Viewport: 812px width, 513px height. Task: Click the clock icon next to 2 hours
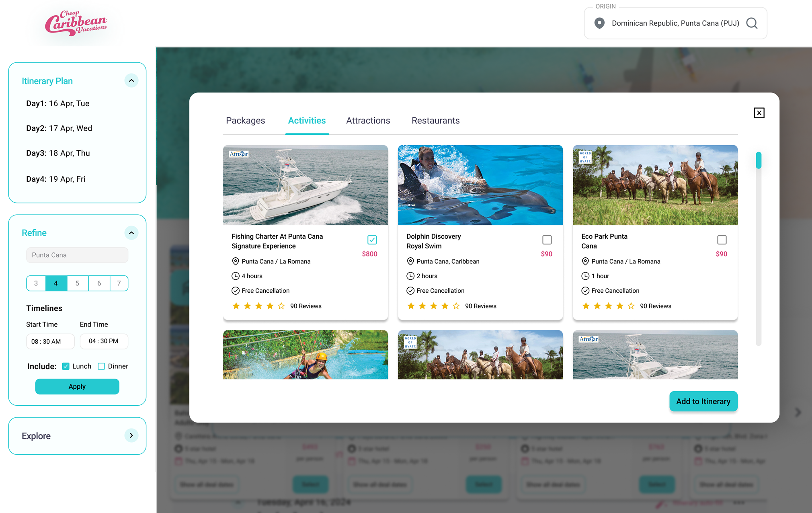tap(410, 276)
